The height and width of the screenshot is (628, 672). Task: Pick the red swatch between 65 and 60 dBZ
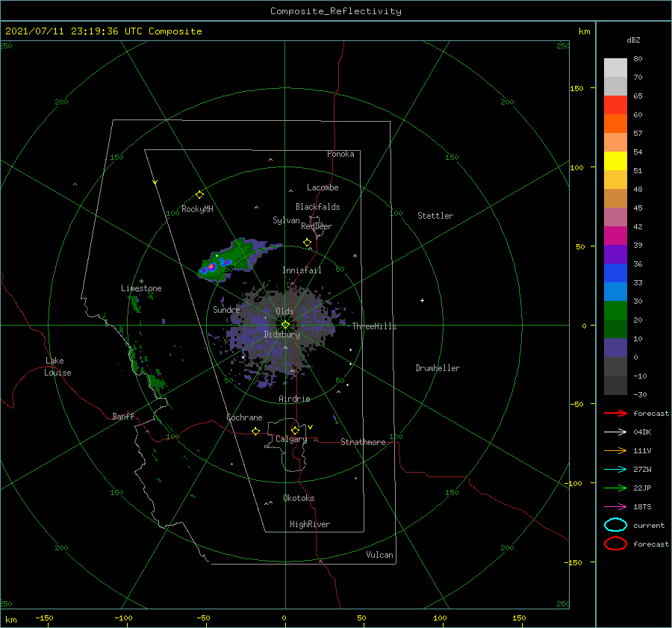coord(615,105)
